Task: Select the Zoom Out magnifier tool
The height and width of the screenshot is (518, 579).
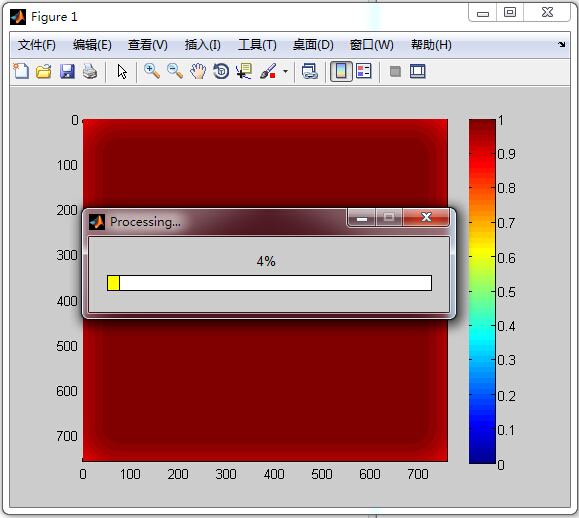Action: pyautogui.click(x=175, y=71)
